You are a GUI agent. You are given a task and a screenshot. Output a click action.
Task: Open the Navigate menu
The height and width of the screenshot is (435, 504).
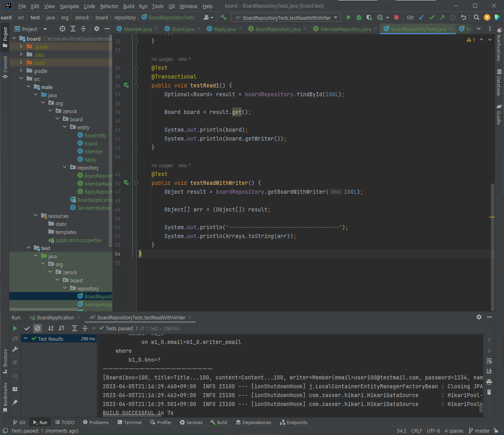[70, 6]
